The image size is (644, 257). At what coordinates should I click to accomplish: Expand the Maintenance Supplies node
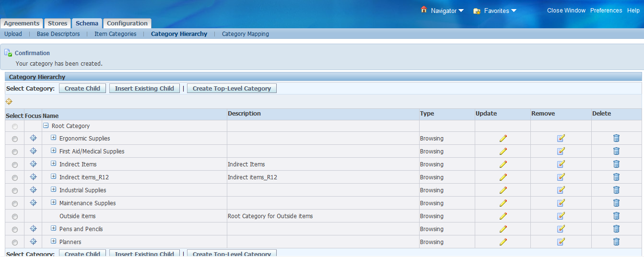[x=54, y=203]
